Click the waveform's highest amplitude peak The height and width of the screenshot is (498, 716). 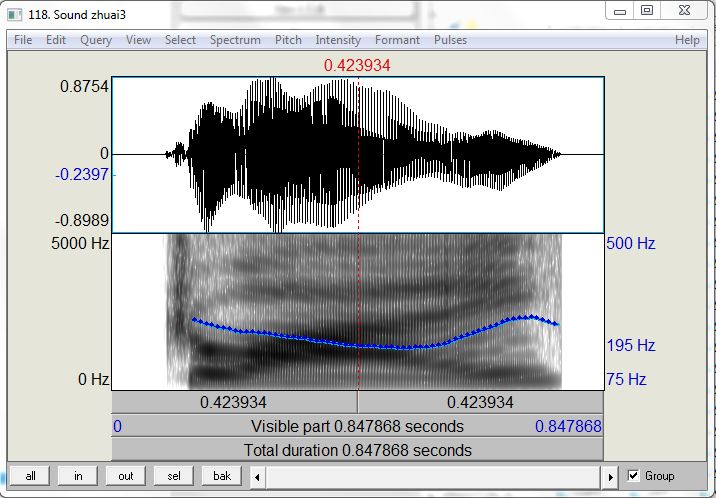point(273,79)
